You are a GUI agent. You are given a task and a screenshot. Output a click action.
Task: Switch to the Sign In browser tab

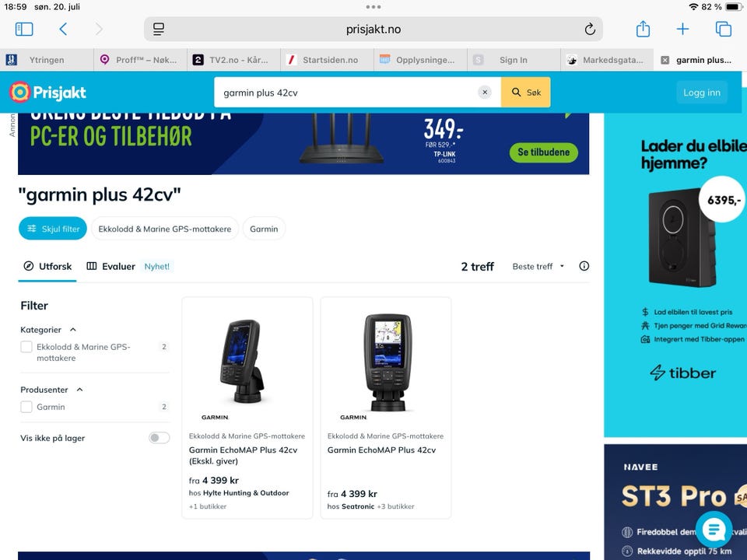[514, 60]
